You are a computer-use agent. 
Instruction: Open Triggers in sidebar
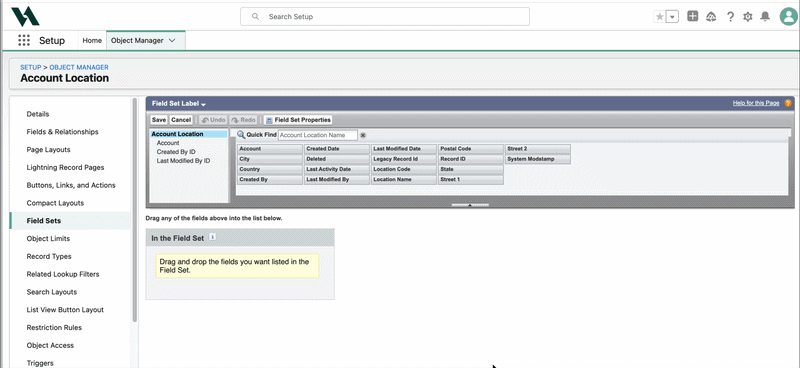[x=40, y=363]
